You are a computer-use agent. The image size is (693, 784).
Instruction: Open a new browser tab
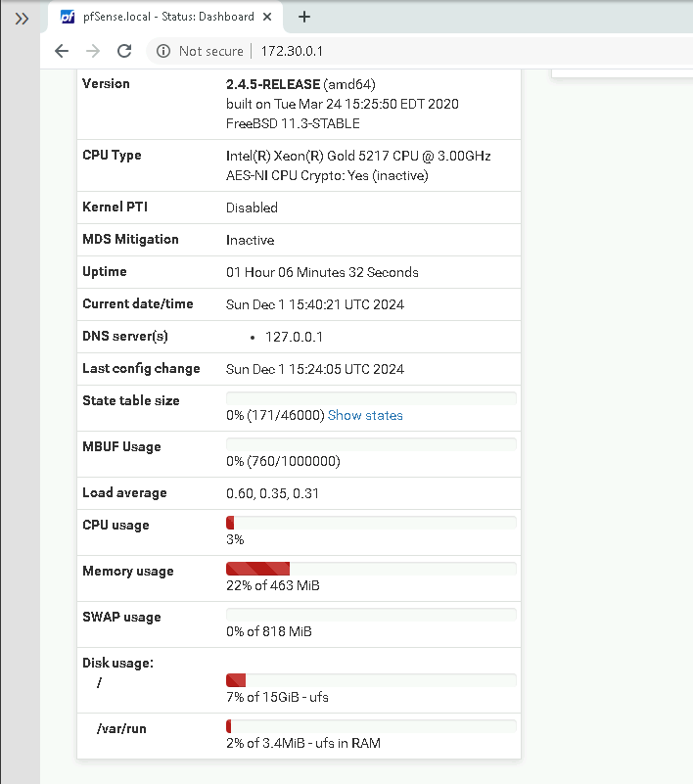click(x=304, y=17)
